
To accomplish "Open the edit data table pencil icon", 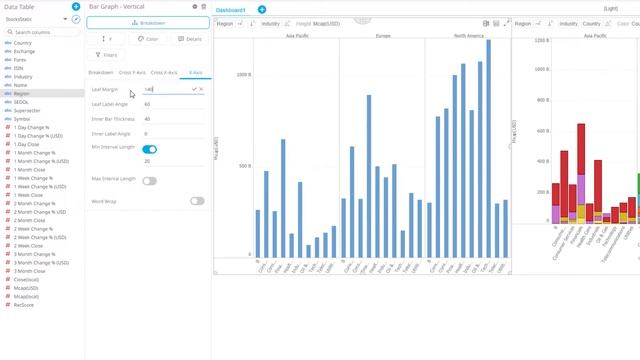I will point(76,19).
